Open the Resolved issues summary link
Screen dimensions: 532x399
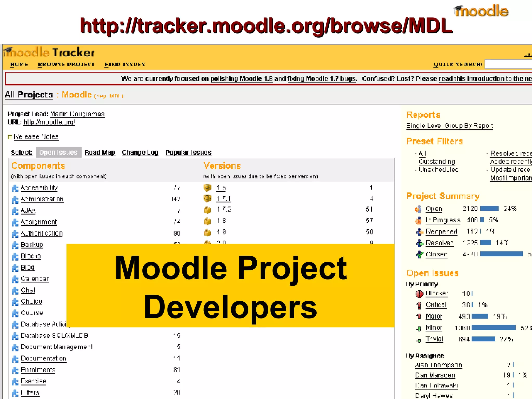click(440, 243)
